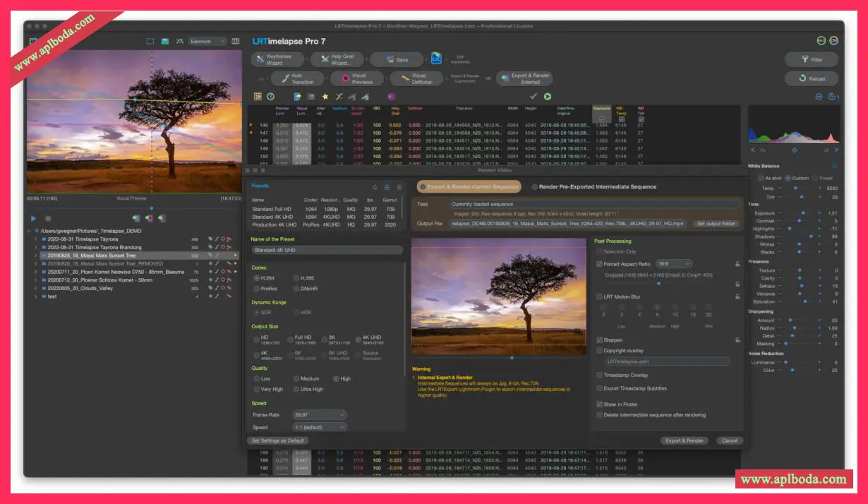Open the Exposure preview dropdown

(x=207, y=42)
